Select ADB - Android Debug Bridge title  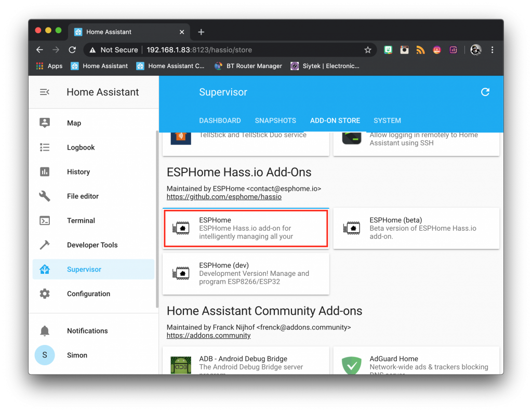coord(243,358)
